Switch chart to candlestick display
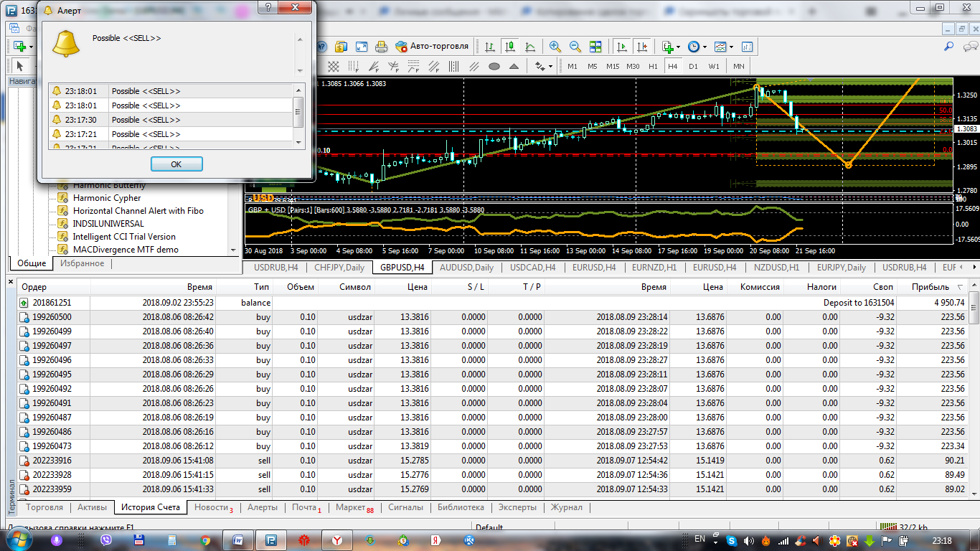The height and width of the screenshot is (551, 980). coord(510,46)
